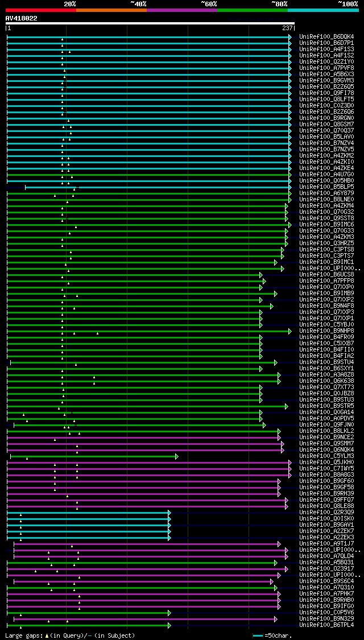364x640 pixels.
Task: Click the short cyan alignment bar for UniRef100_Q0ISK0
Action: (x=89, y=519)
